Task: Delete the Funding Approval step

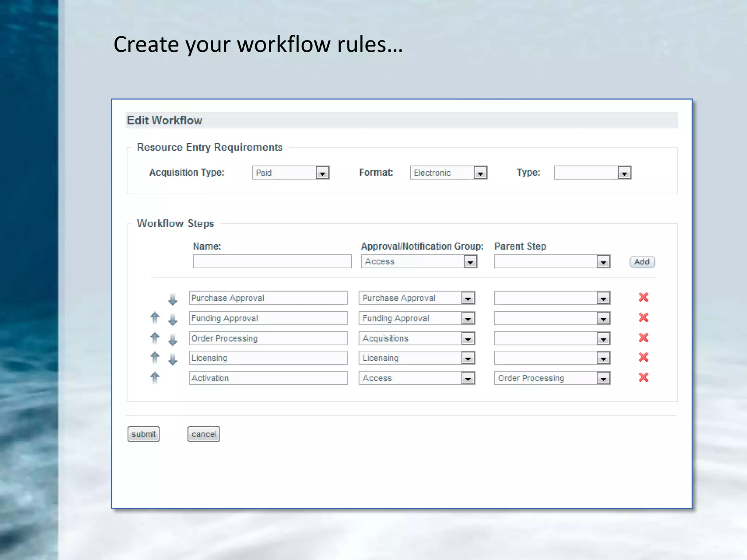Action: [x=643, y=318]
